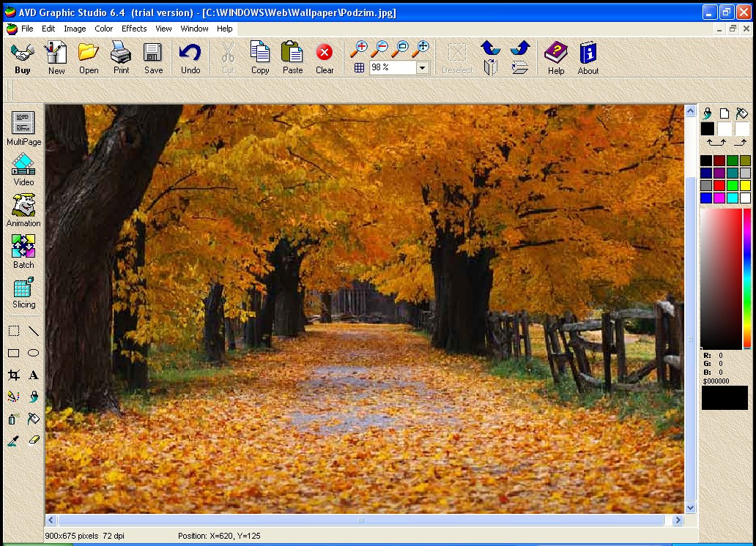Viewport: 756px width, 546px height.
Task: Click the Buy handshake icon
Action: [22, 58]
